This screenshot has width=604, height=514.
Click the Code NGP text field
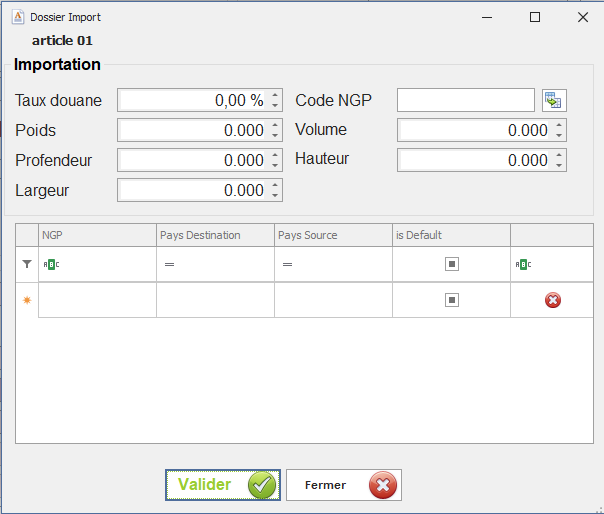pos(466,100)
